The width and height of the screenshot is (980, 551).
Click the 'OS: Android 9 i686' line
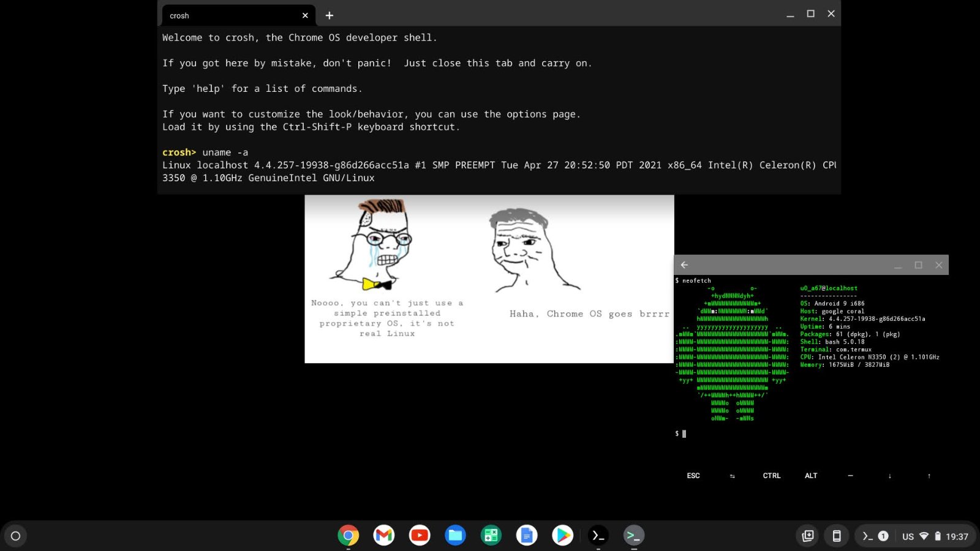click(832, 304)
